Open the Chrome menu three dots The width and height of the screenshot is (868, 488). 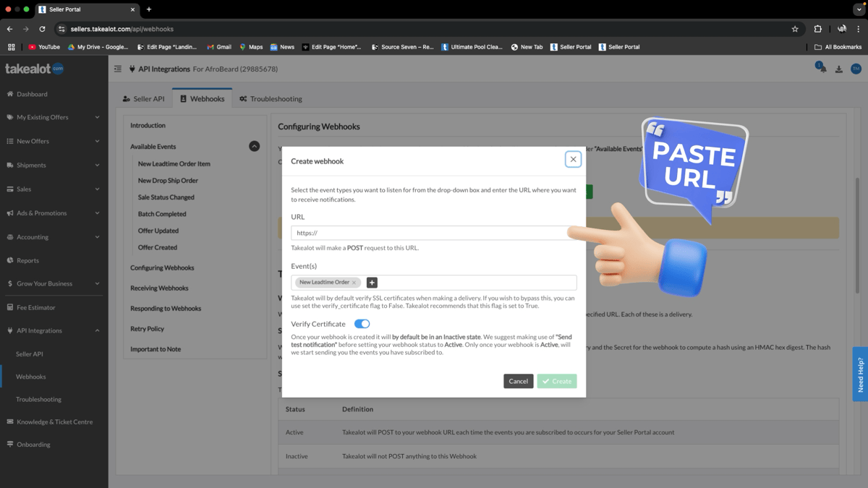click(x=859, y=29)
